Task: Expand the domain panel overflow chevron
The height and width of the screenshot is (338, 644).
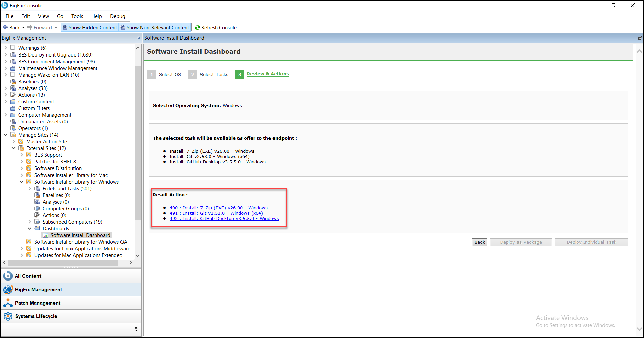Action: 136,329
